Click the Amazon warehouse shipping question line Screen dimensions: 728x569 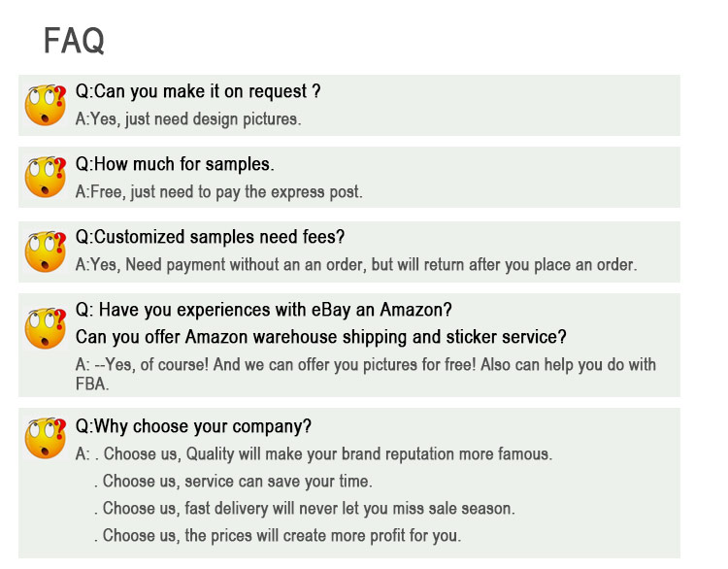(x=321, y=337)
